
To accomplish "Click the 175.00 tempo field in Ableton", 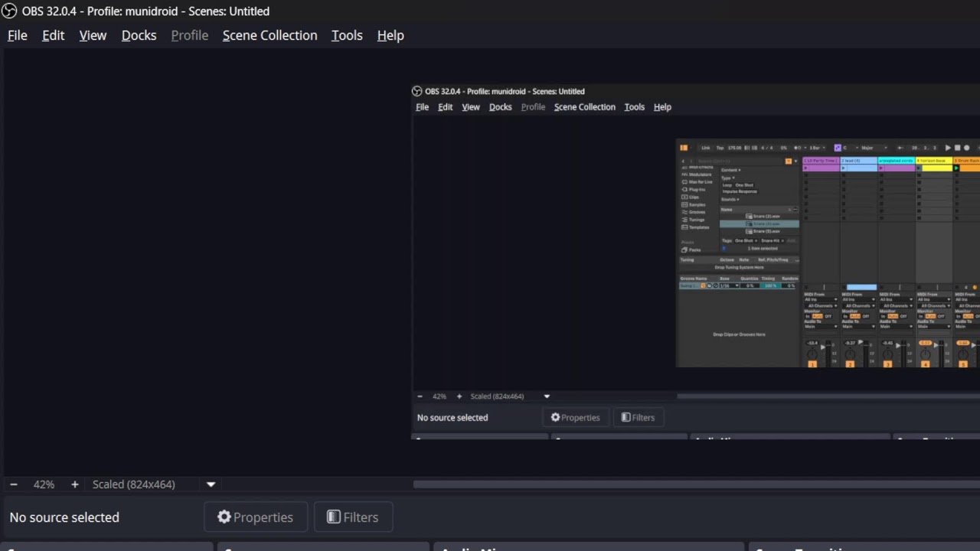I will point(734,148).
